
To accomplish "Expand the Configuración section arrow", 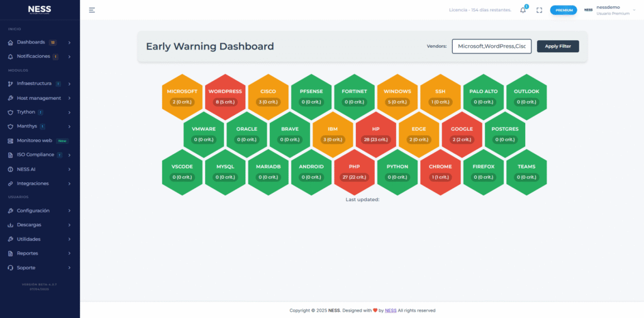I will (69, 211).
